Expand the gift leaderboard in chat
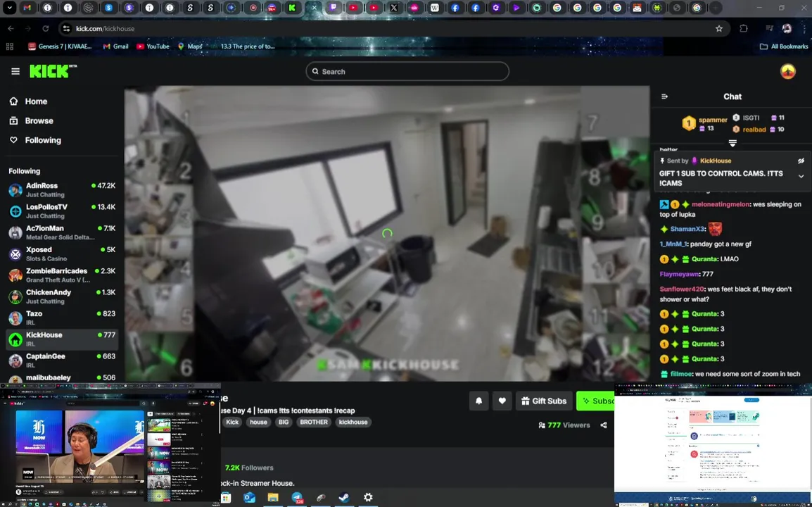The height and width of the screenshot is (507, 812). (x=732, y=143)
